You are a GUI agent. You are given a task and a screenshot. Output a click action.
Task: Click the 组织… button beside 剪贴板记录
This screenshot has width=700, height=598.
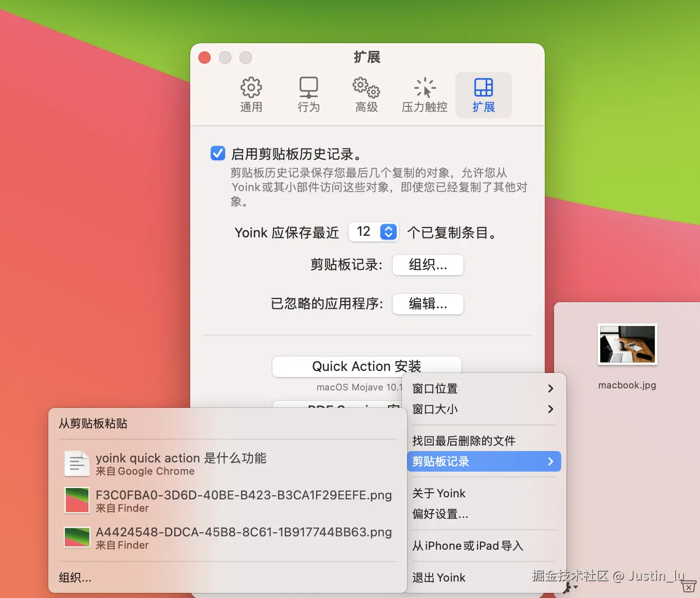pyautogui.click(x=428, y=265)
